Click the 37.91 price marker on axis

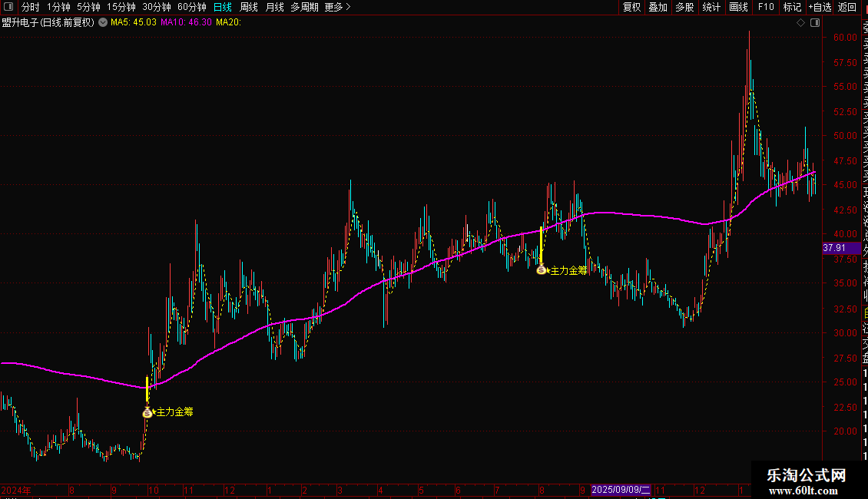point(841,249)
